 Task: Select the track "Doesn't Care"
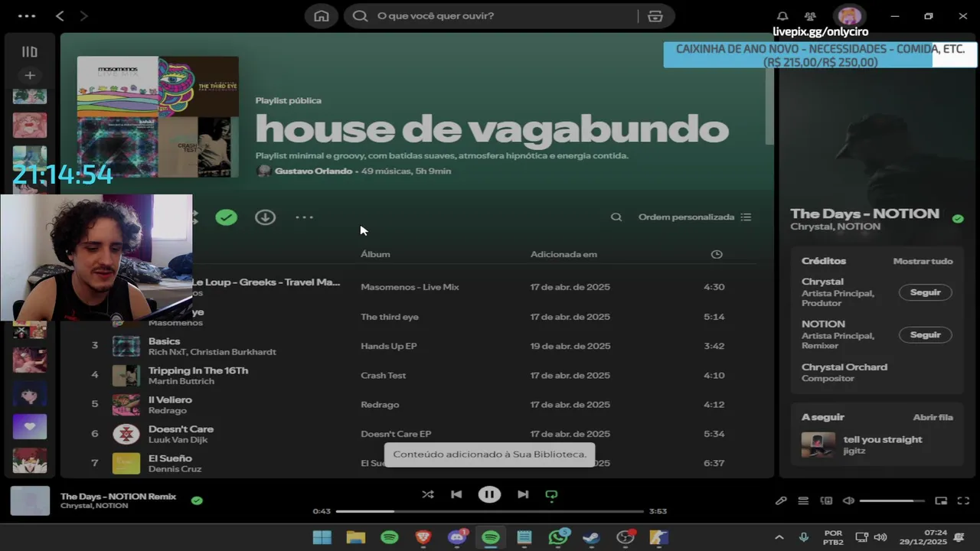181,429
